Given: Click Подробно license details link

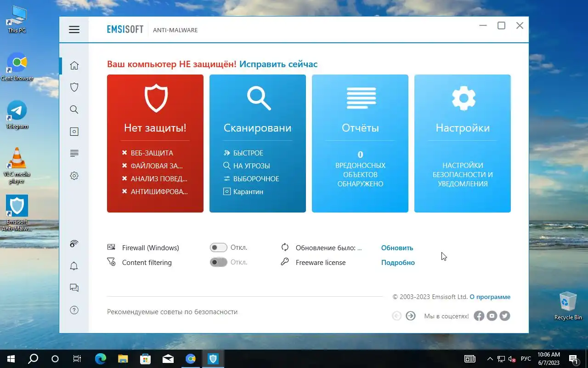Looking at the screenshot, I should [398, 262].
